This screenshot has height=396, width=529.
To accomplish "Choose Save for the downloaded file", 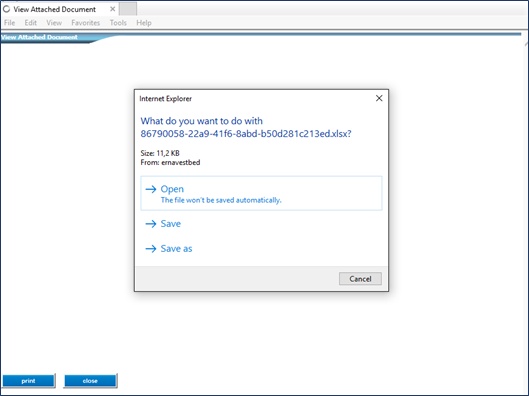I will pos(170,224).
